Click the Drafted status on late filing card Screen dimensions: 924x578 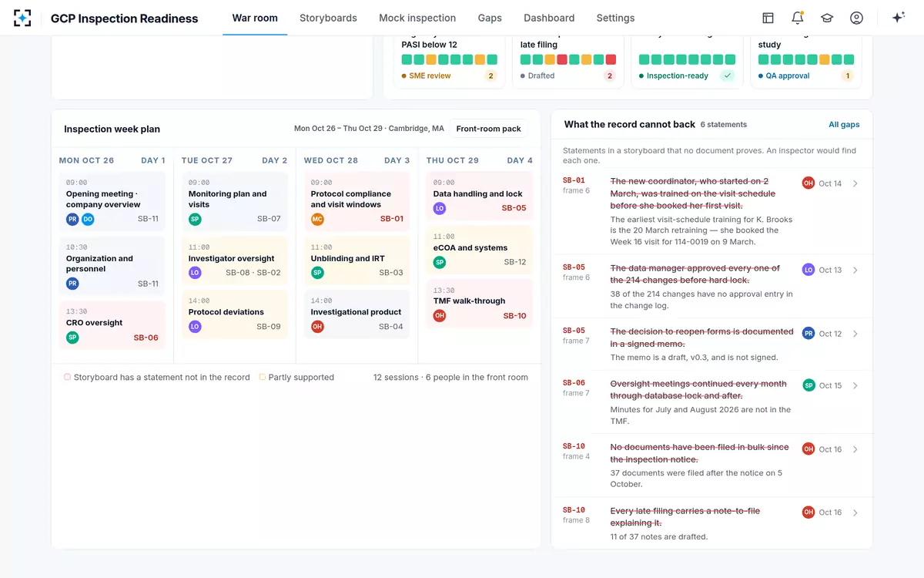tap(537, 76)
